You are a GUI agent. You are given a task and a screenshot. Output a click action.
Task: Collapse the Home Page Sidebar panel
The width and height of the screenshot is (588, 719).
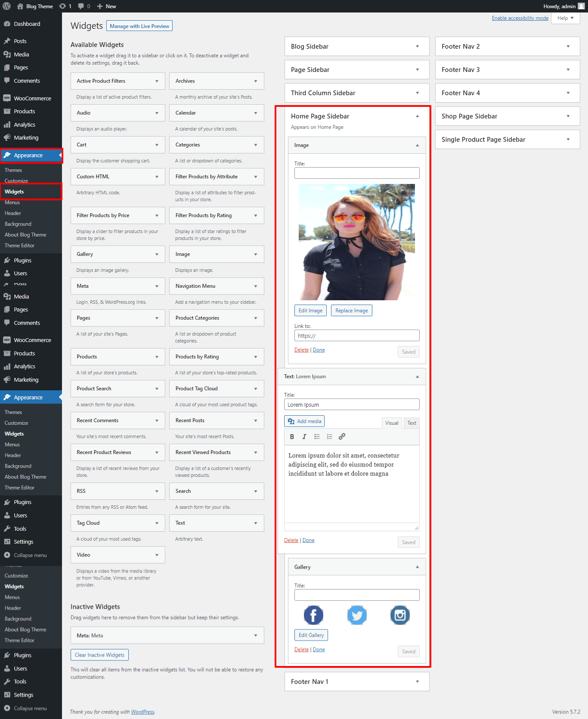(417, 116)
